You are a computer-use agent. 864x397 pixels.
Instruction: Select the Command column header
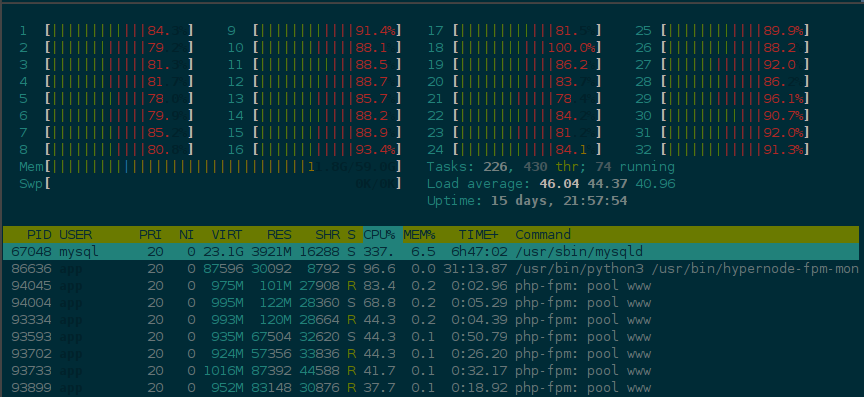click(x=543, y=235)
